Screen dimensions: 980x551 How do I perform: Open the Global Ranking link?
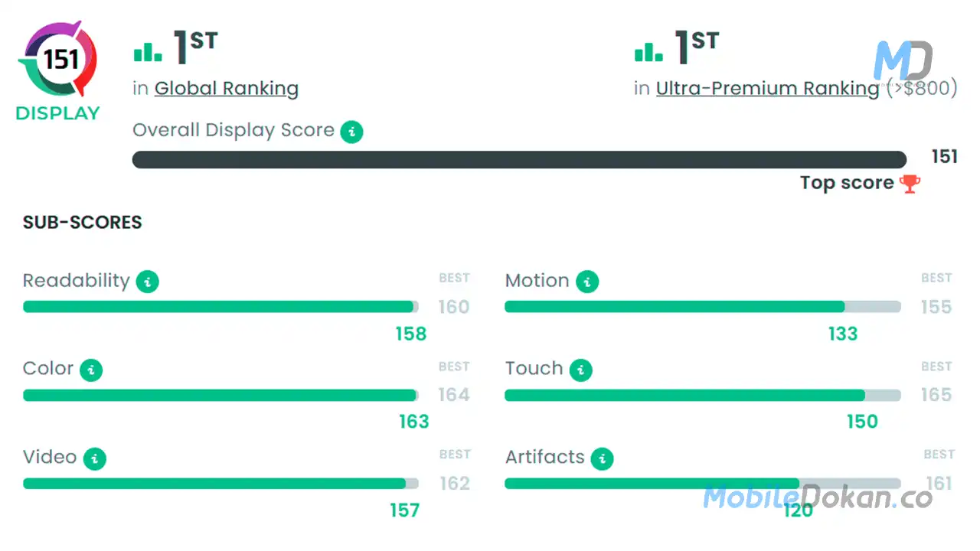tap(226, 89)
